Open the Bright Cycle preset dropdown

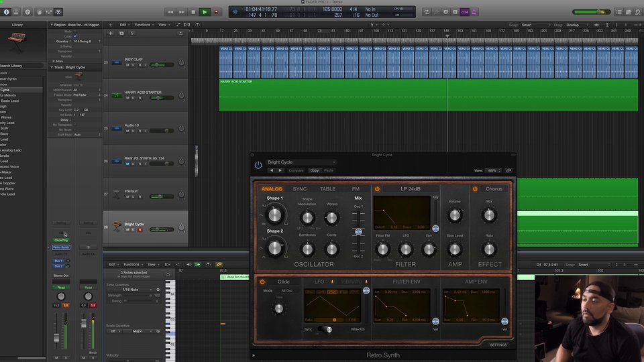301,162
